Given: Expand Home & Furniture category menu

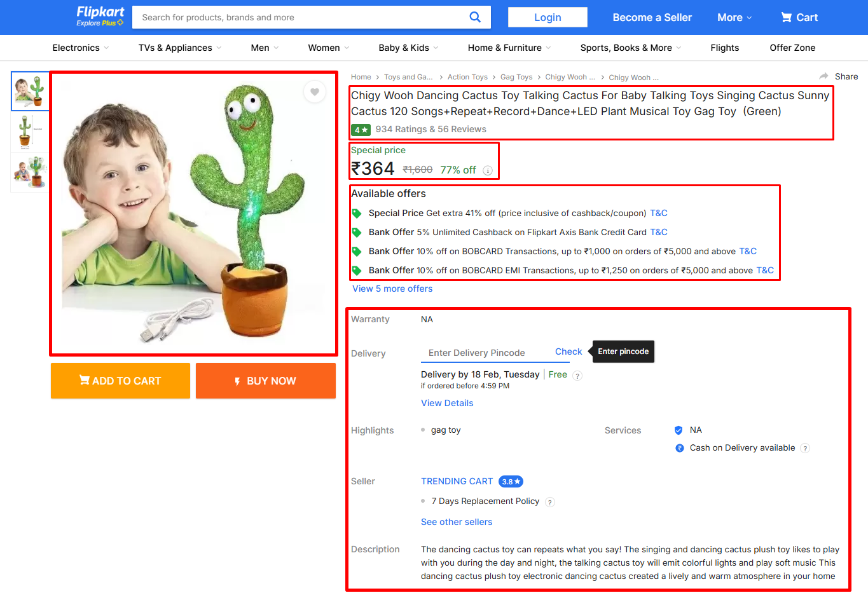Looking at the screenshot, I should click(509, 48).
